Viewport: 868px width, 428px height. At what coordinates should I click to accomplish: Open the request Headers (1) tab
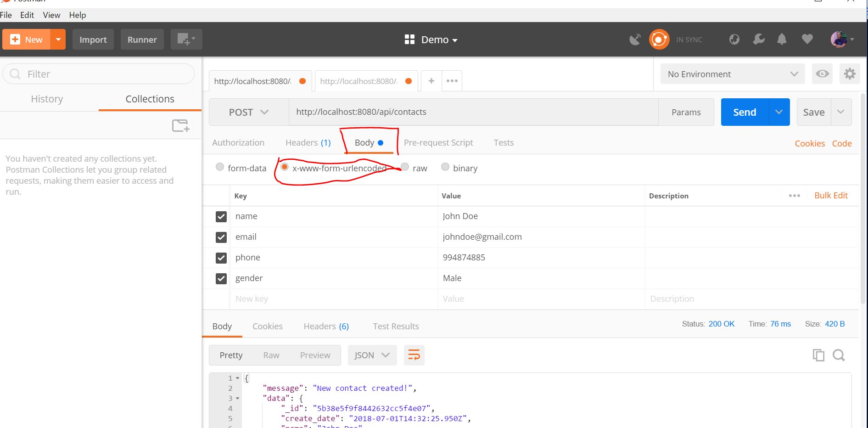click(x=308, y=143)
